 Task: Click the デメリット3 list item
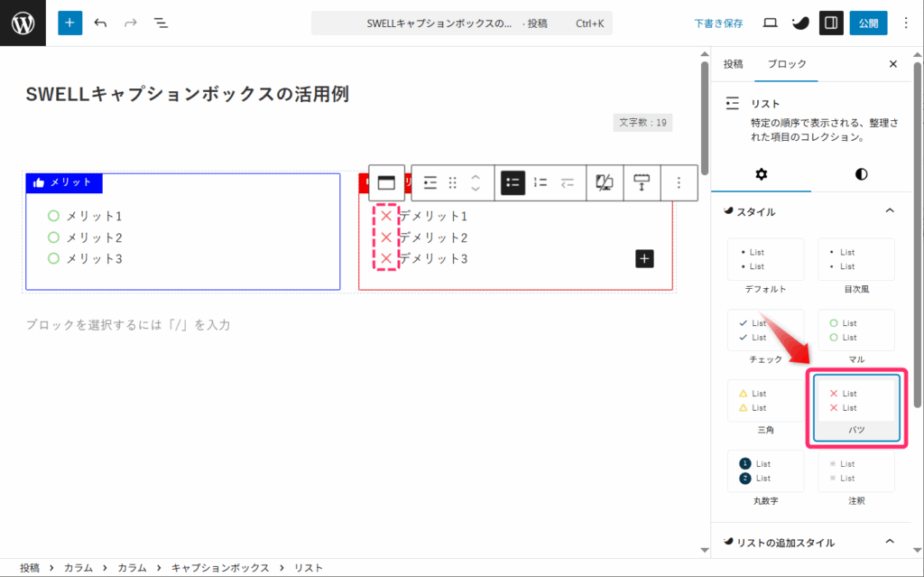coord(433,259)
